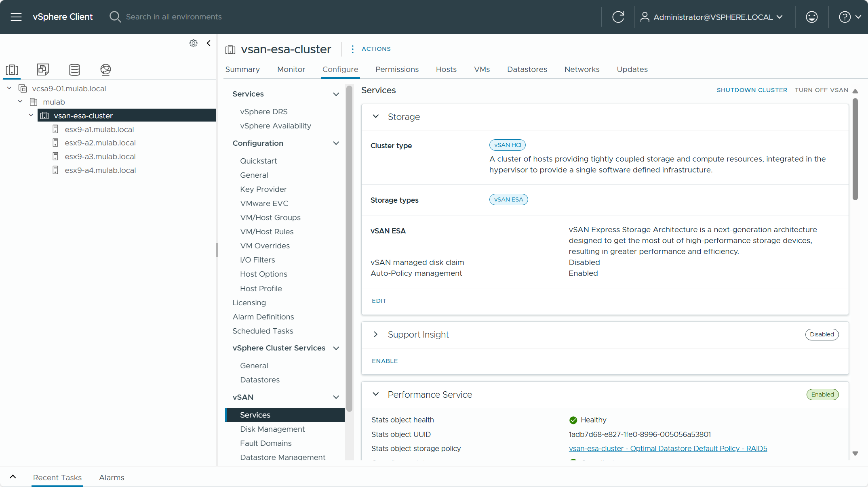
Task: Open the hamburger main menu
Action: pos(16,17)
